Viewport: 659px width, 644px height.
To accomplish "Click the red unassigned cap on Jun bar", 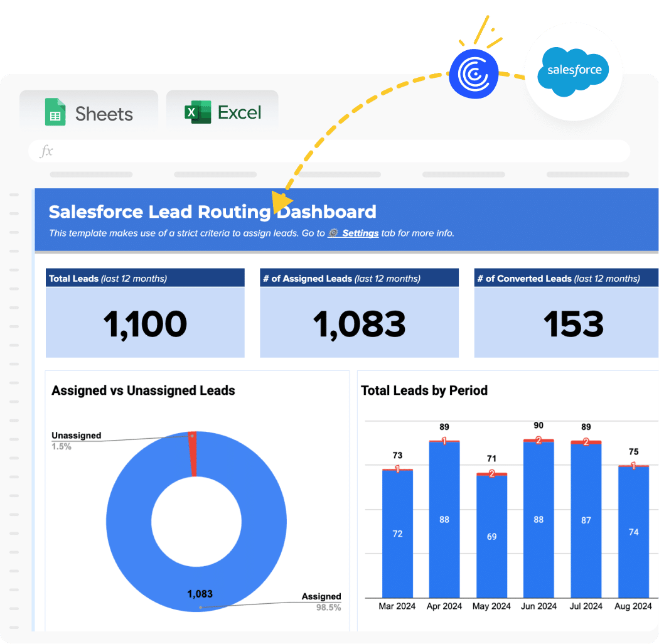I will 538,441.
